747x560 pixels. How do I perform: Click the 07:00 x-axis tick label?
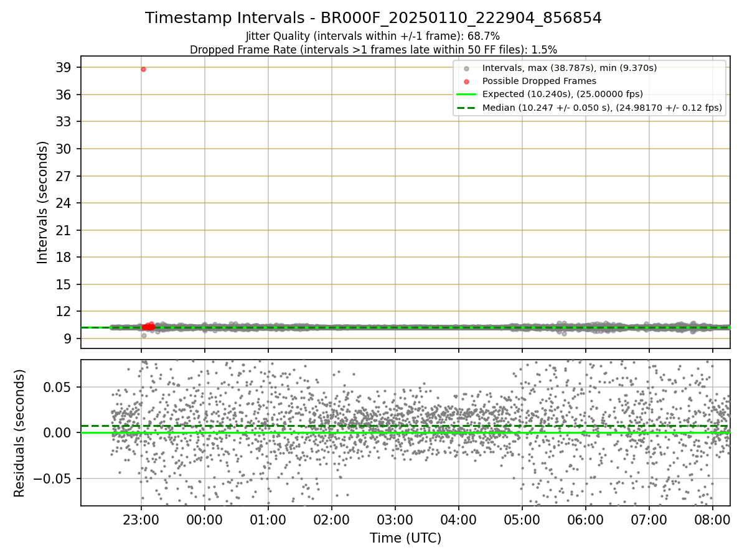pyautogui.click(x=649, y=519)
